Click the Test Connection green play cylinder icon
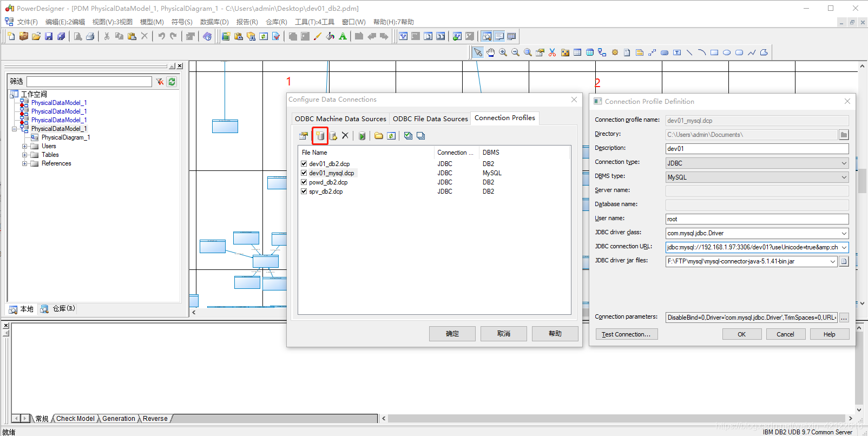Image resolution: width=868 pixels, height=436 pixels. pyautogui.click(x=362, y=136)
